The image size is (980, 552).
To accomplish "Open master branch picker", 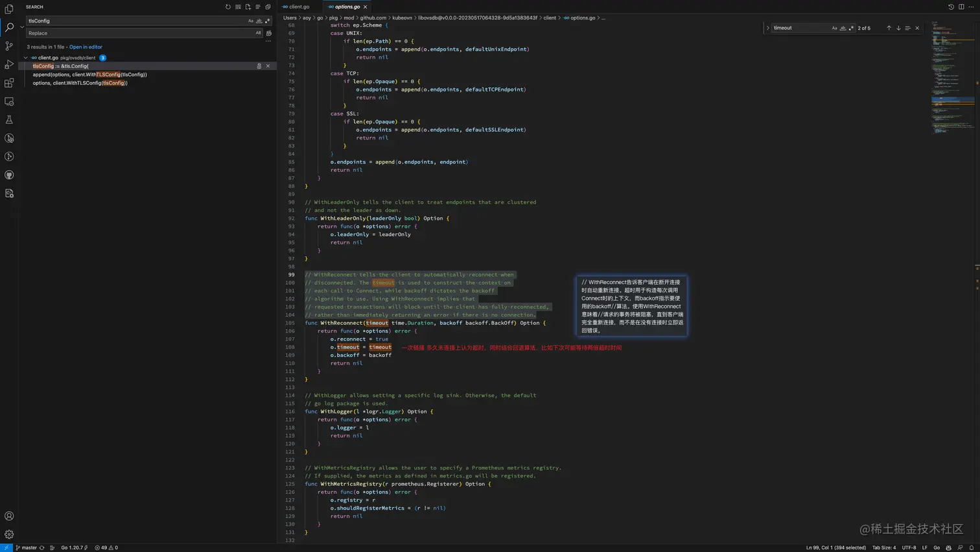I will click(26, 547).
